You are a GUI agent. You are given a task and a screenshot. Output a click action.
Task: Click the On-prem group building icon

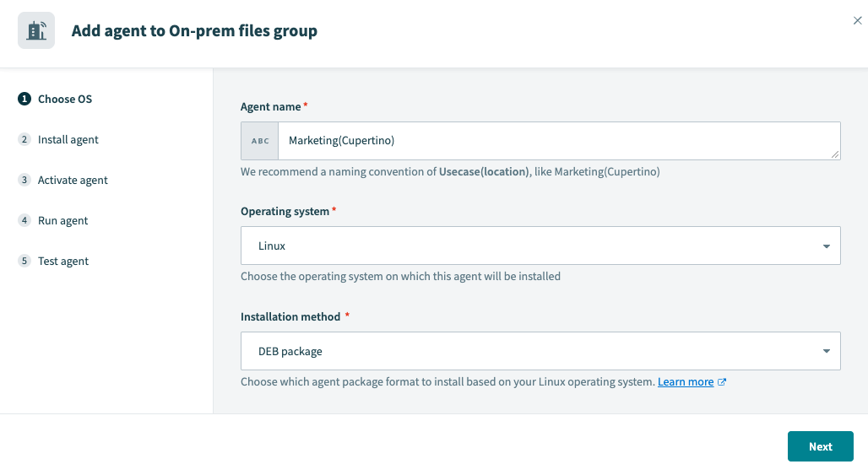pyautogui.click(x=36, y=31)
